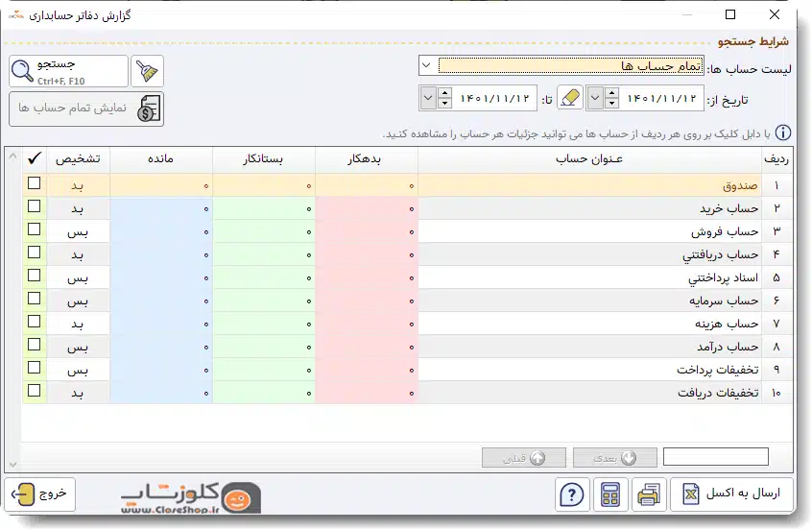This screenshot has height=530, width=812.
Task: Select the حساب درآمد row title
Action: point(728,347)
